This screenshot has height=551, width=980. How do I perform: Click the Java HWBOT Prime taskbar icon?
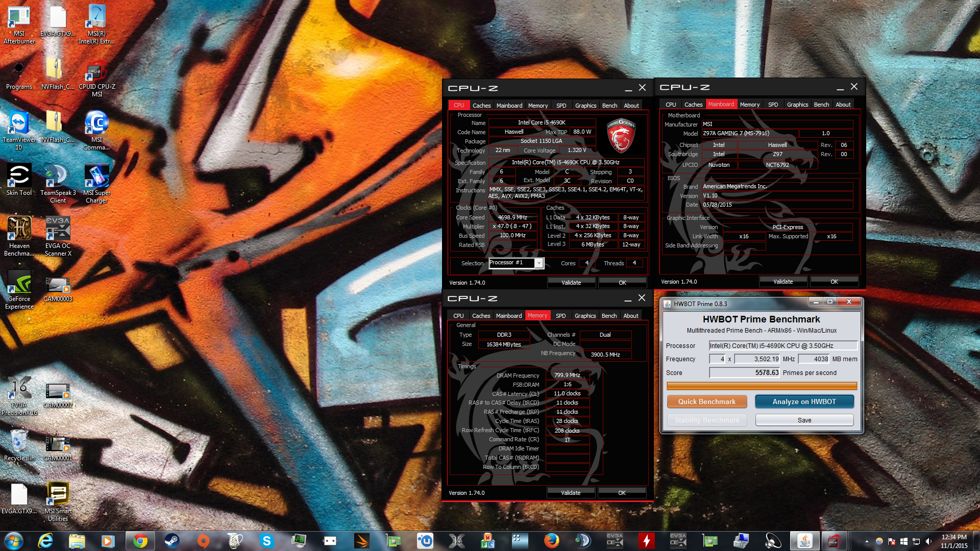[805, 541]
